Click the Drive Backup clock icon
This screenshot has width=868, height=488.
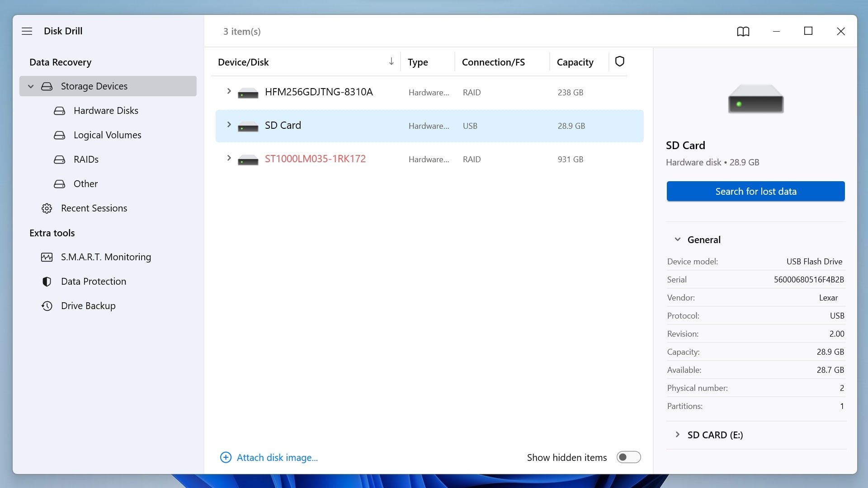click(x=47, y=306)
